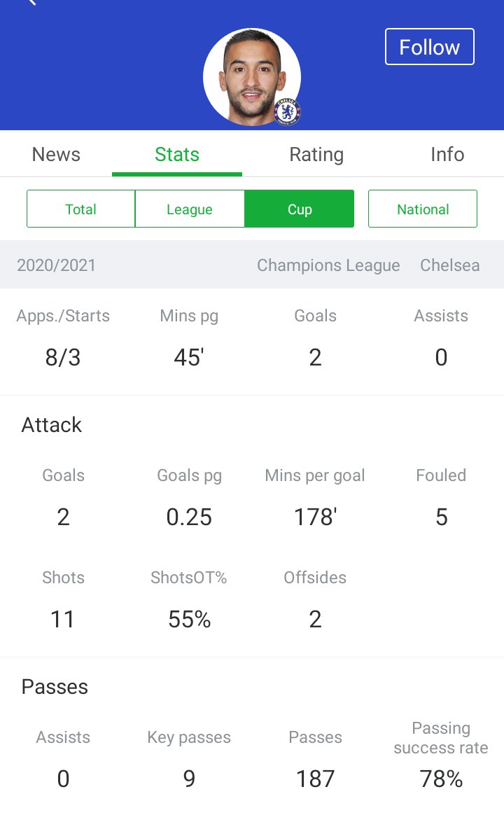This screenshot has height=815, width=504.
Task: Tap the Apps./Starts value 8/3
Action: pyautogui.click(x=63, y=358)
